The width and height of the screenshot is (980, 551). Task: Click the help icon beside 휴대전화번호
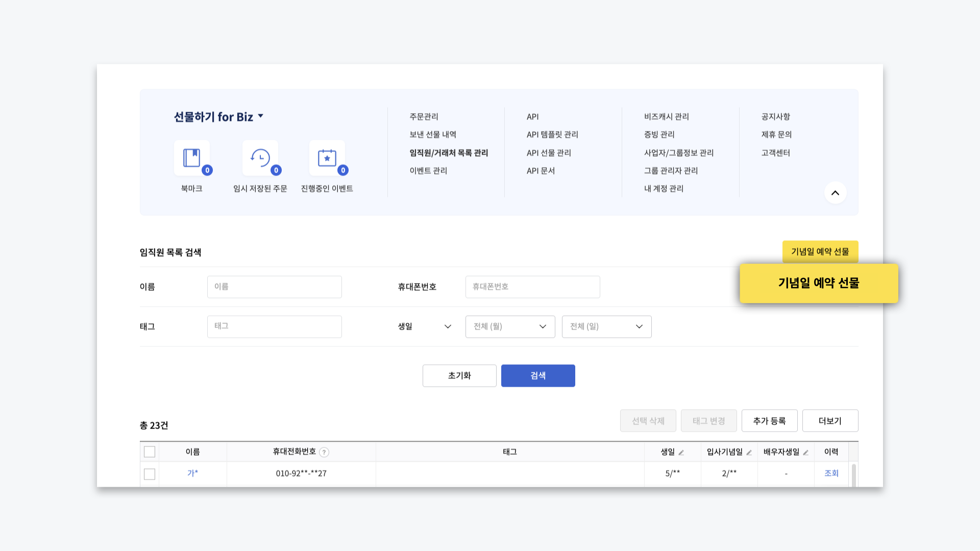click(324, 453)
